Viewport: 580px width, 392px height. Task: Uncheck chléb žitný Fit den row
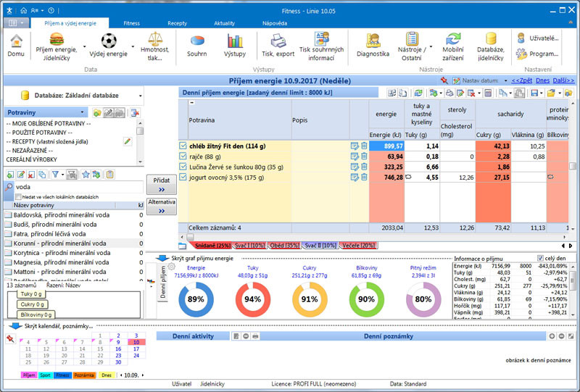(183, 146)
